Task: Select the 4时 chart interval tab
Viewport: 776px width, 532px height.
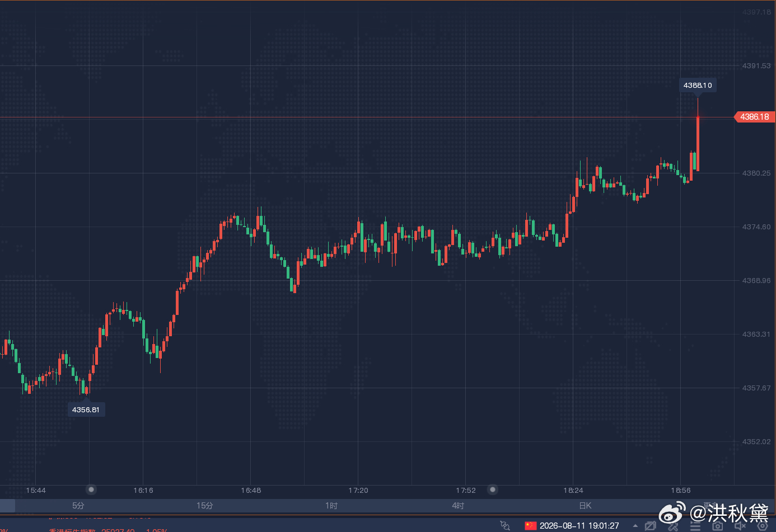Action: coord(458,506)
